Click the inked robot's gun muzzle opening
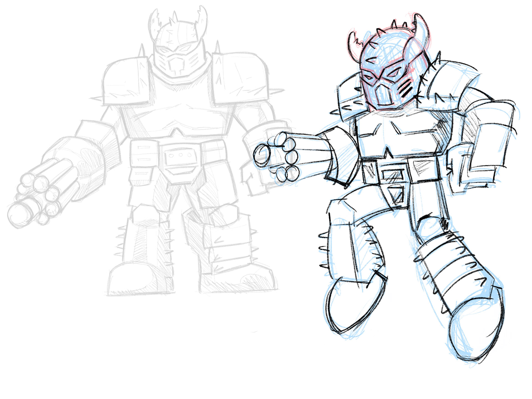The width and height of the screenshot is (532, 399). coord(262,155)
